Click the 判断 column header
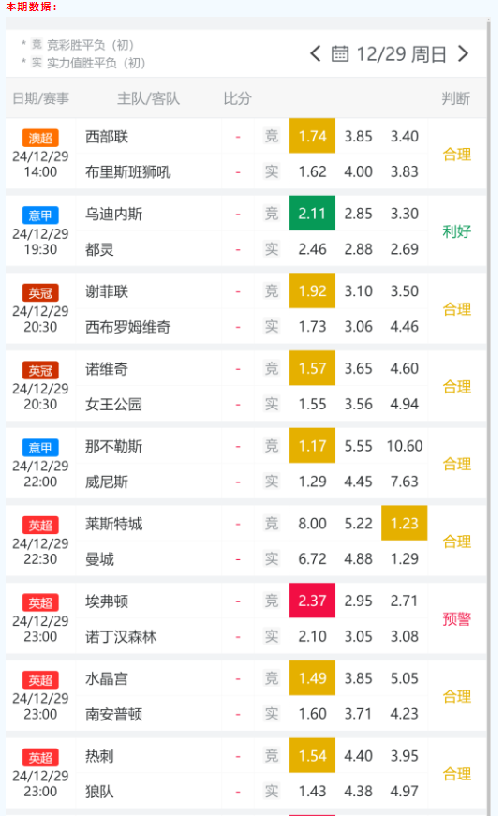Screen dimensions: 504x816 (x=455, y=98)
